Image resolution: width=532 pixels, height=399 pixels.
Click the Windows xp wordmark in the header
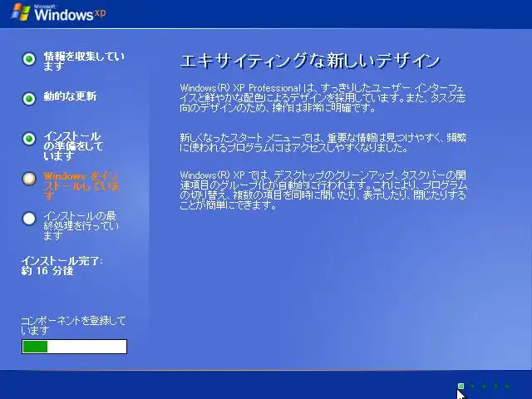click(x=70, y=13)
